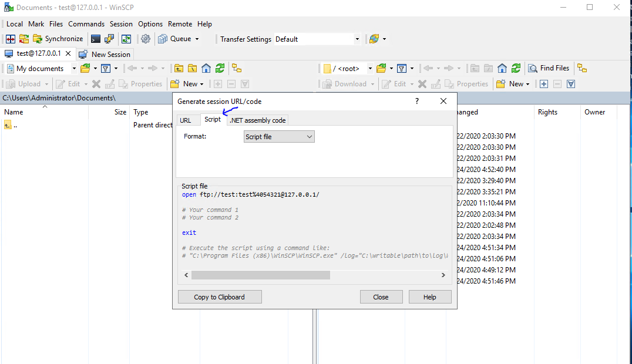The height and width of the screenshot is (364, 632).
Task: Open the Remote menu
Action: (180, 24)
